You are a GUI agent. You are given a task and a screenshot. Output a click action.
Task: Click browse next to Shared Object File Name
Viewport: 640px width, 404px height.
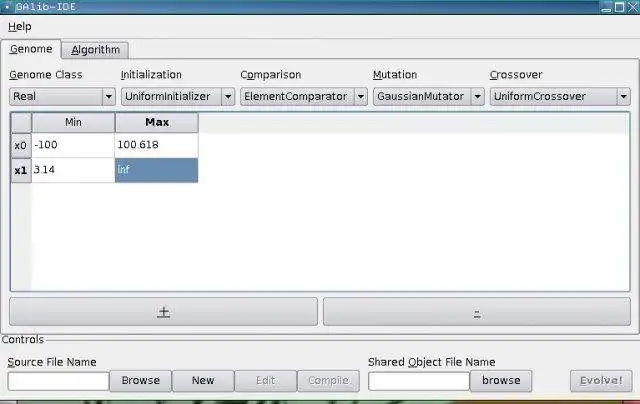501,381
